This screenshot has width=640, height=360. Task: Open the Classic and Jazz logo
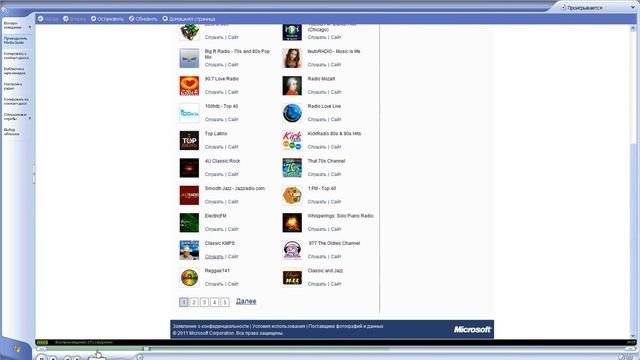(292, 278)
